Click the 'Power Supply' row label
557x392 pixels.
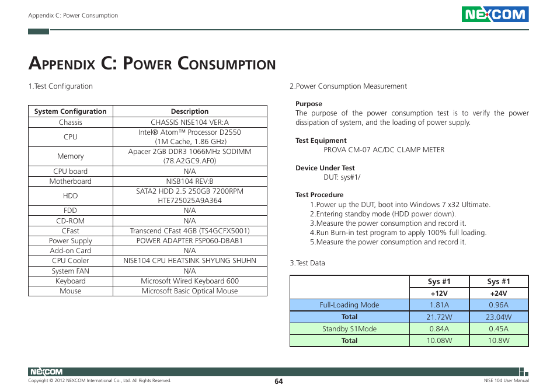click(x=70, y=241)
